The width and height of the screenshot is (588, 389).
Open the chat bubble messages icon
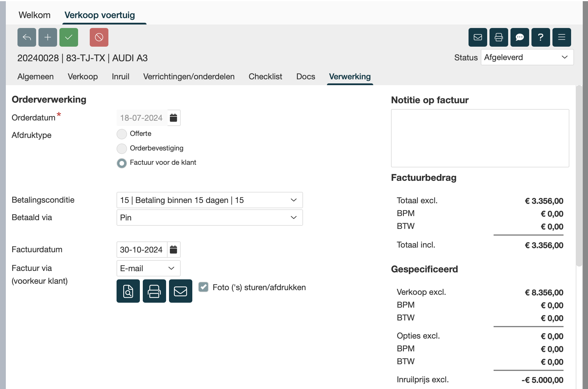coord(520,37)
